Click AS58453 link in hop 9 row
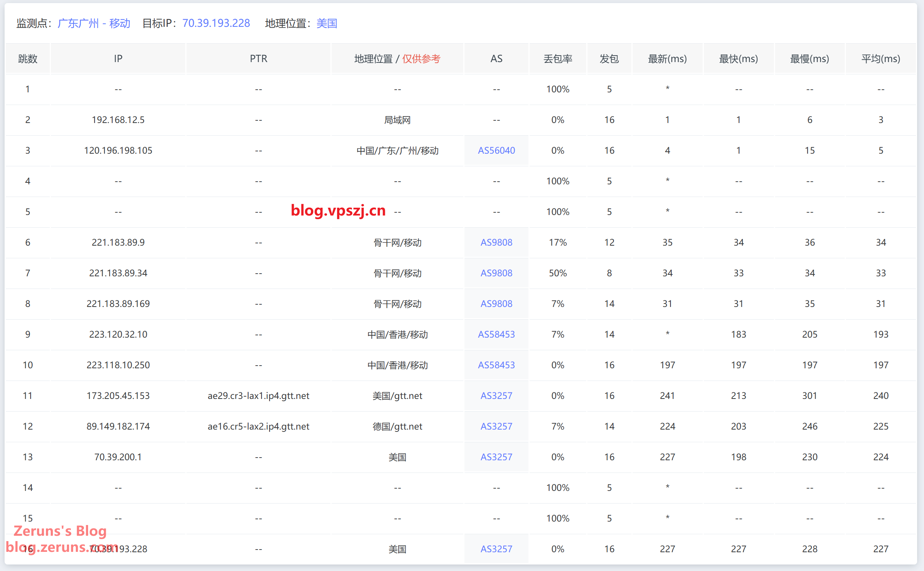Viewport: 924px width, 571px height. click(x=496, y=335)
